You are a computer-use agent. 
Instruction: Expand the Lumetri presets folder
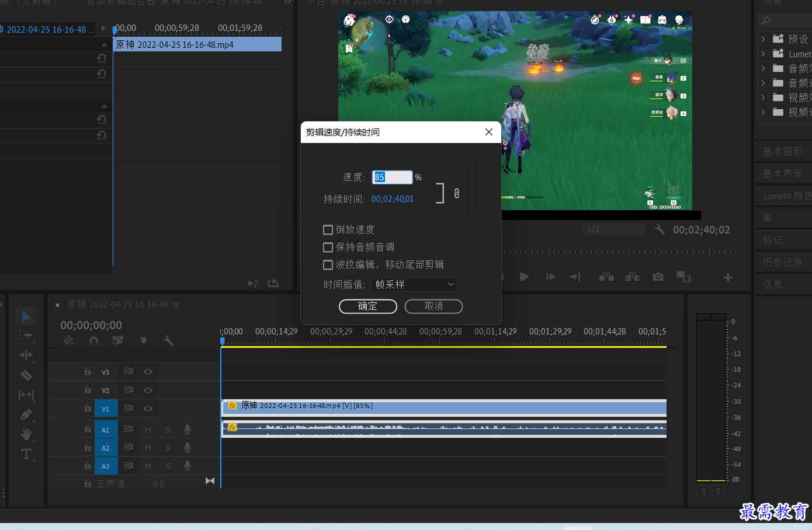(763, 54)
